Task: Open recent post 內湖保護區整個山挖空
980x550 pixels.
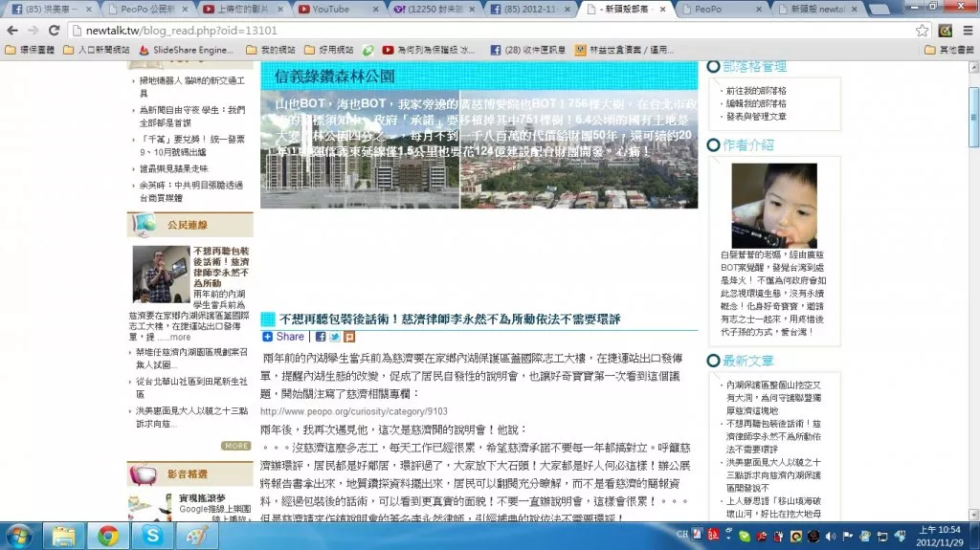Action: point(773,398)
